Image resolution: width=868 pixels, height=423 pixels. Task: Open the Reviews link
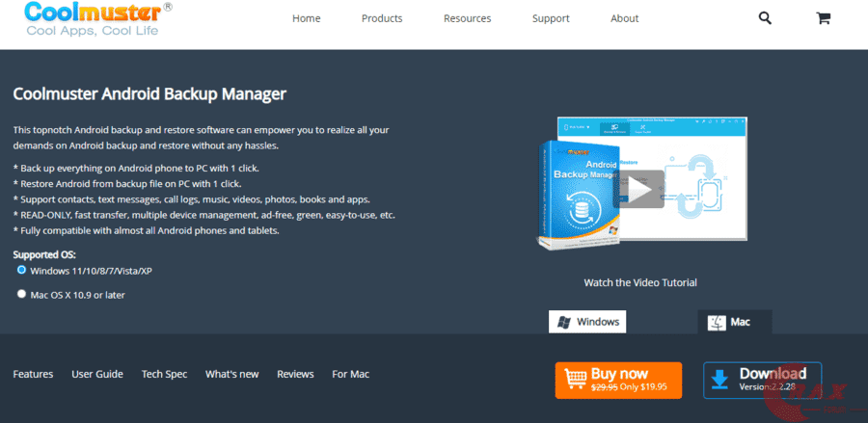point(296,375)
